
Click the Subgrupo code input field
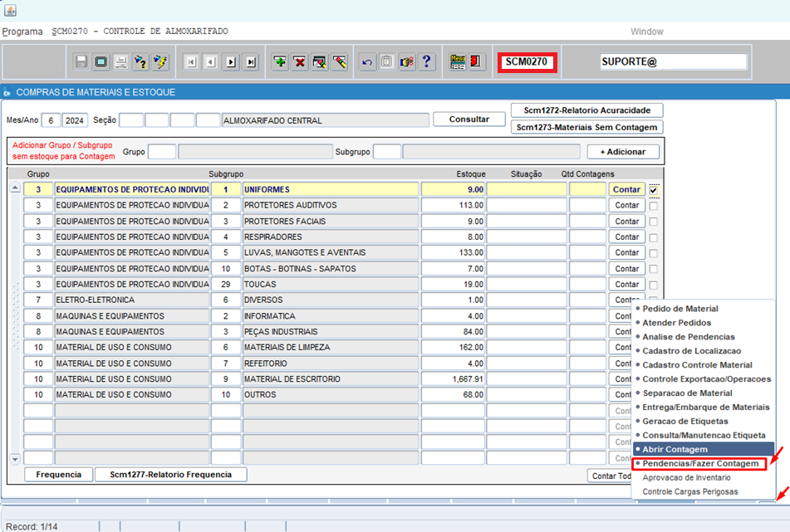point(387,152)
